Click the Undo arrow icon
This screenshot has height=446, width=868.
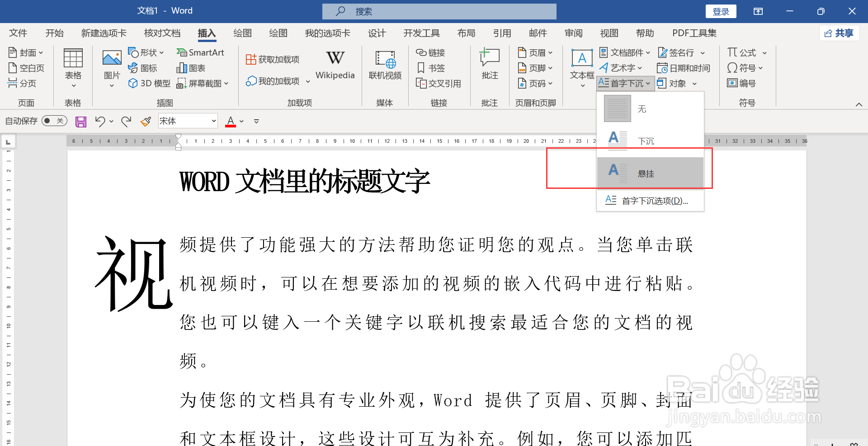coord(100,121)
